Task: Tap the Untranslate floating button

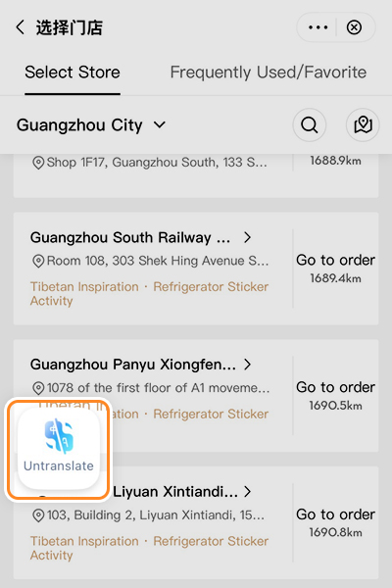Action: (x=59, y=449)
